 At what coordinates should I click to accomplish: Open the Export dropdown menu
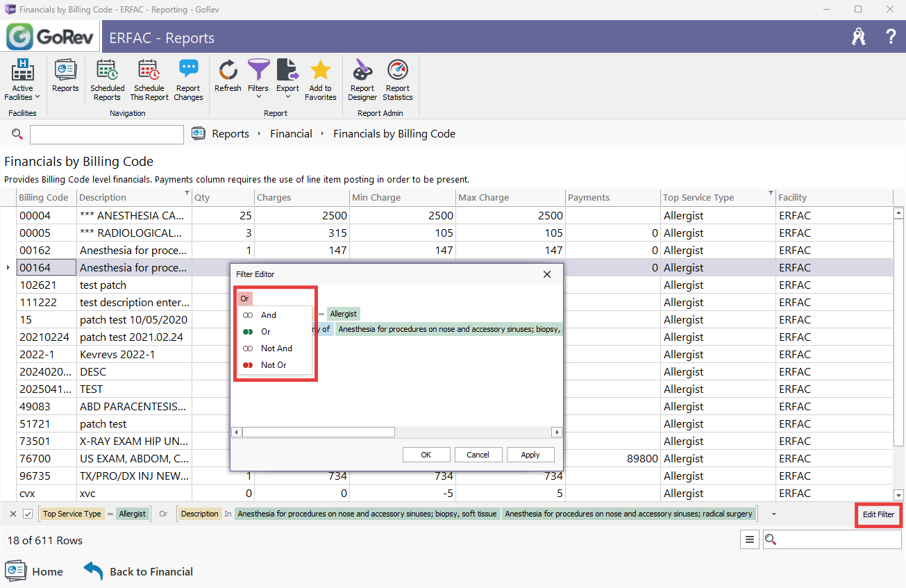[x=287, y=80]
